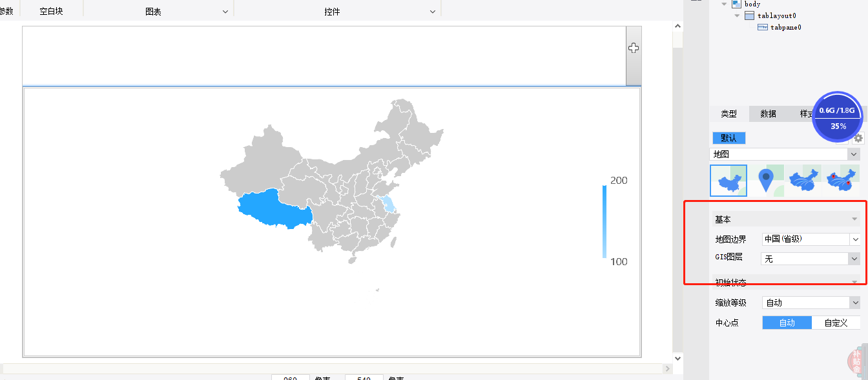The width and height of the screenshot is (868, 380).
Task: Click the map legend gradient bar
Action: pyautogui.click(x=604, y=221)
